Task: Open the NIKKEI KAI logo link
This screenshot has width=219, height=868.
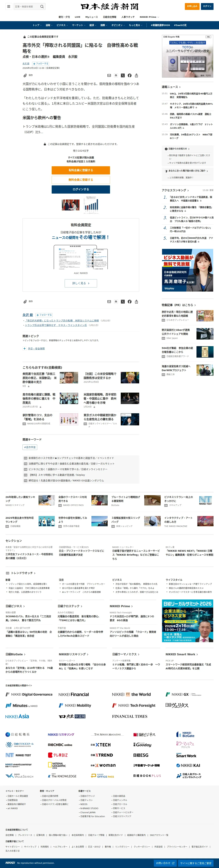Action: (x=188, y=765)
